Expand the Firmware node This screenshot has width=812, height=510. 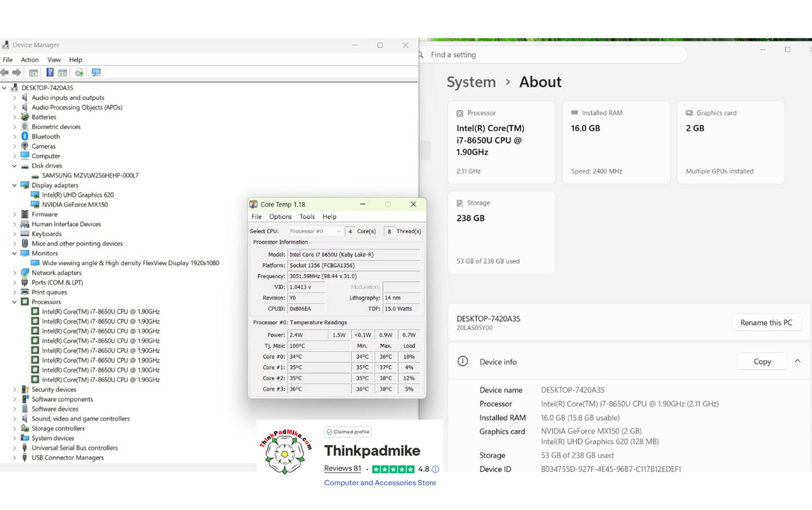pyautogui.click(x=15, y=215)
